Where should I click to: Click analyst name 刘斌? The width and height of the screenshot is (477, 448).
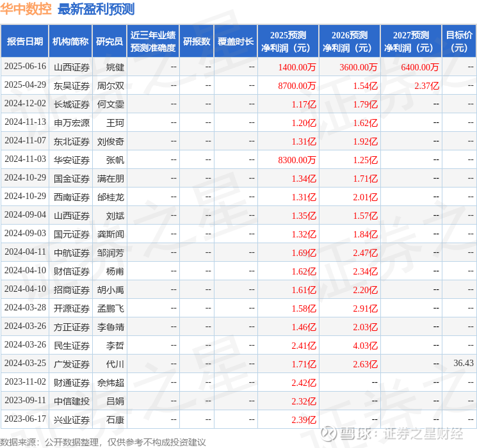point(115,216)
